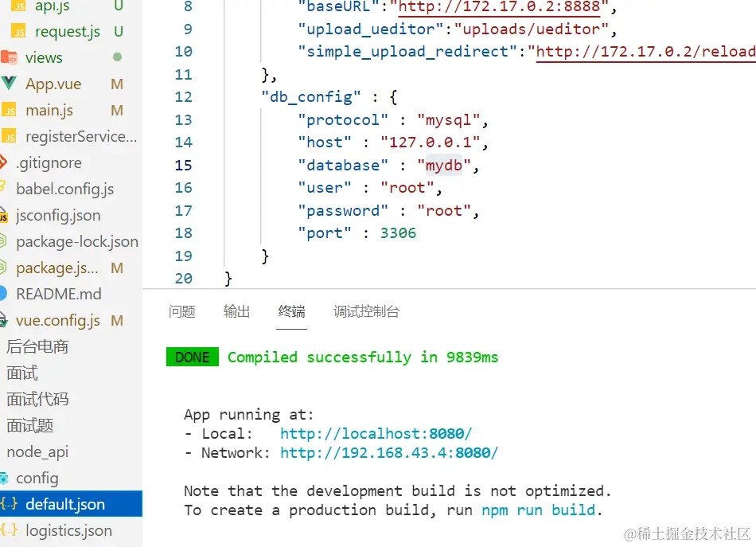Click the git icon beside .gitignore
756x547 pixels.
(x=3, y=162)
